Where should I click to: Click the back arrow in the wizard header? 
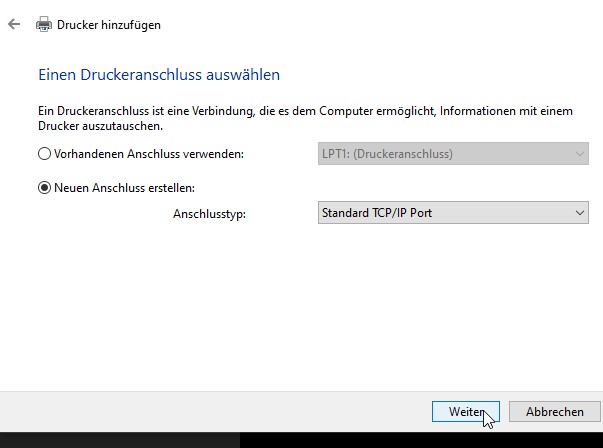14,24
